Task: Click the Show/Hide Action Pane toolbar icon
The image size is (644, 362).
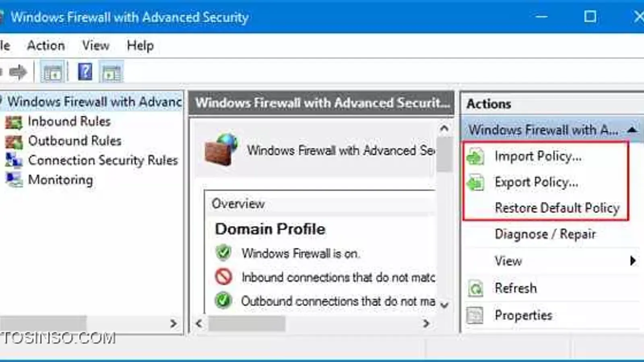Action: 111,72
